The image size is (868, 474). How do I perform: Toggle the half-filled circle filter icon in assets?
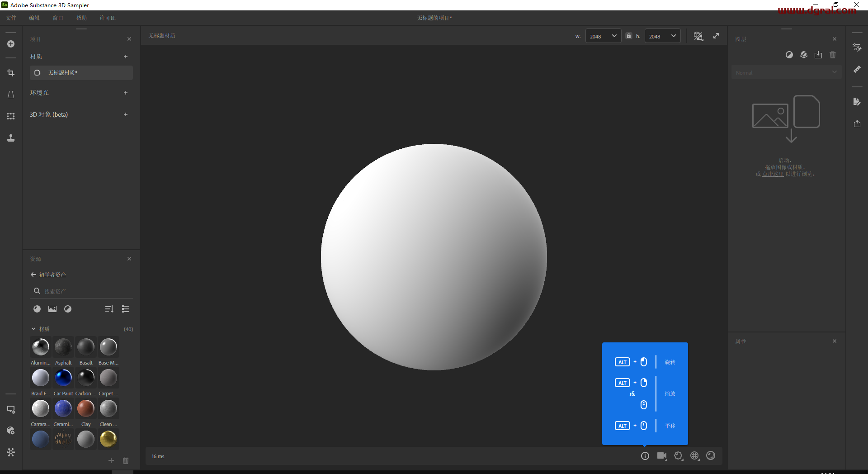pyautogui.click(x=68, y=309)
